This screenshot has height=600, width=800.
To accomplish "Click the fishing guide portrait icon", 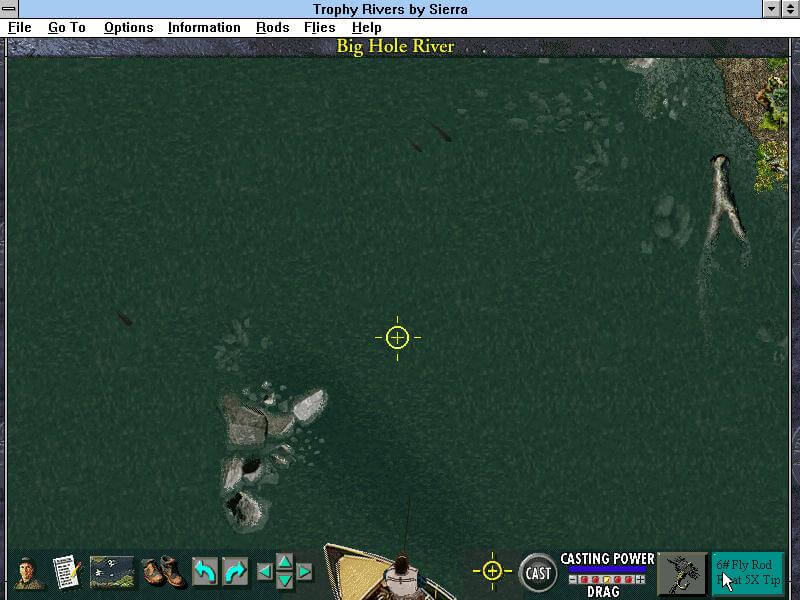I will click(x=29, y=573).
